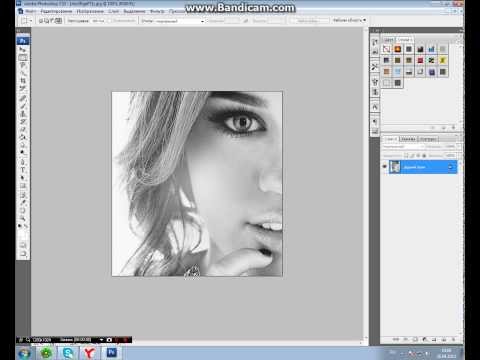Select the Shape tool

tap(23, 186)
